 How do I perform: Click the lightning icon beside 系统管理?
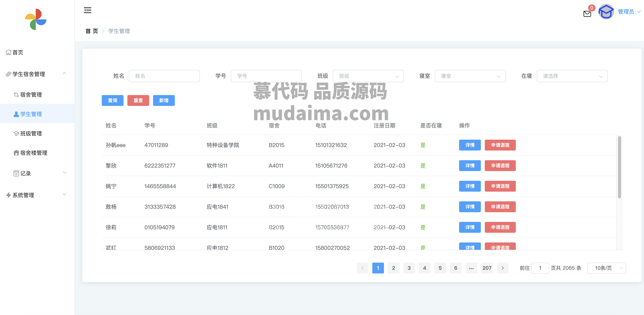[9, 195]
